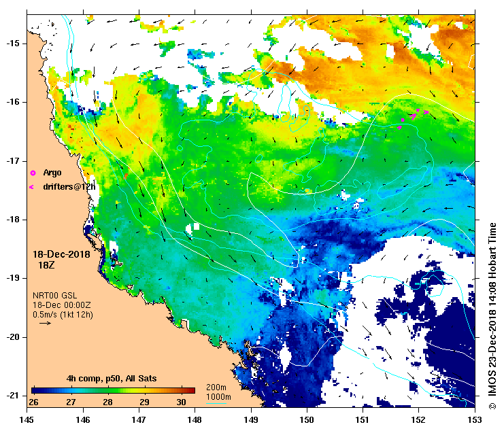Click the longitude label '152'
The image size is (504, 431).
[418, 419]
